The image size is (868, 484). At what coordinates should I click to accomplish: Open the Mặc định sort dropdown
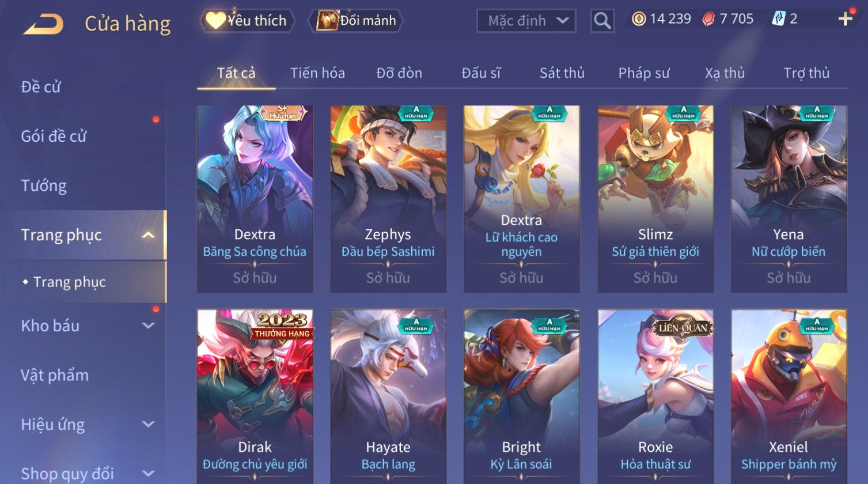tap(526, 21)
